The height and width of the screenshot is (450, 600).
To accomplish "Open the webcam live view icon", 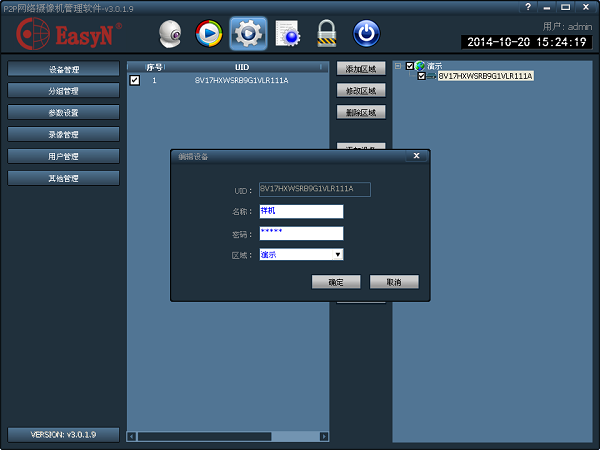I will point(172,34).
